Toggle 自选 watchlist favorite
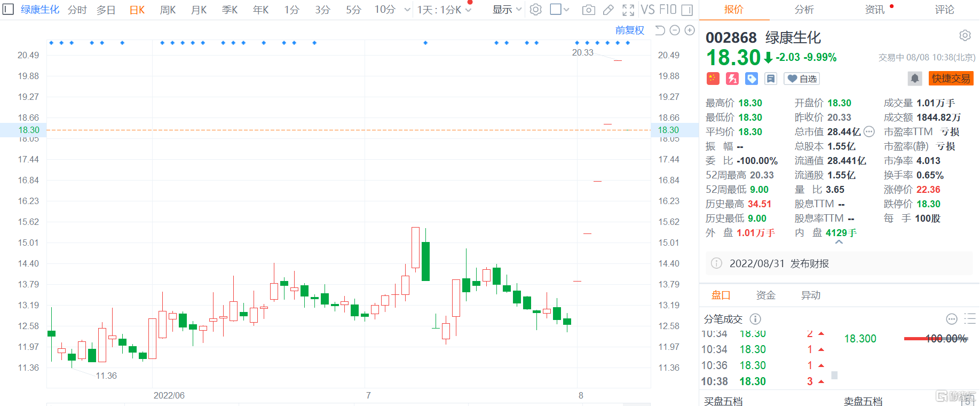980x406 pixels. coord(802,79)
